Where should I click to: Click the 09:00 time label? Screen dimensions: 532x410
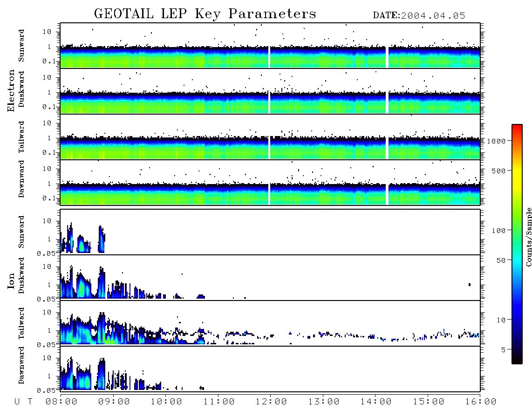(114, 402)
